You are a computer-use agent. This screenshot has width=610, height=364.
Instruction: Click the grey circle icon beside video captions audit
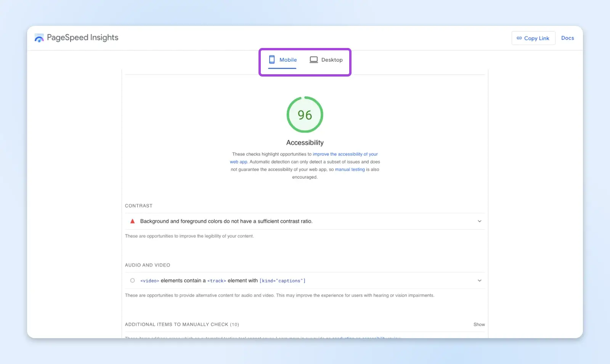(133, 281)
